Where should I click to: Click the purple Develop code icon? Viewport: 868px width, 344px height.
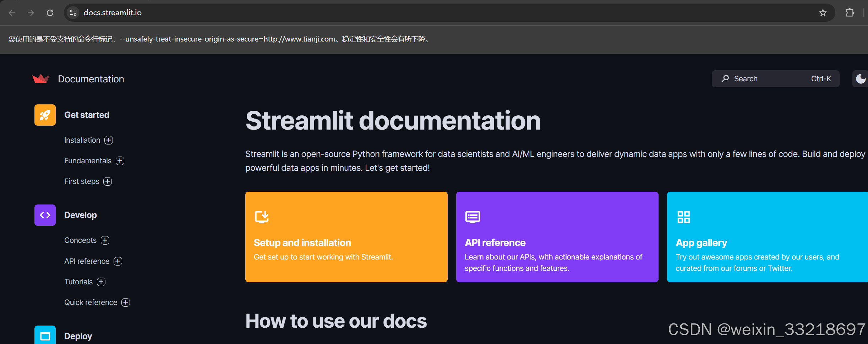click(x=45, y=215)
